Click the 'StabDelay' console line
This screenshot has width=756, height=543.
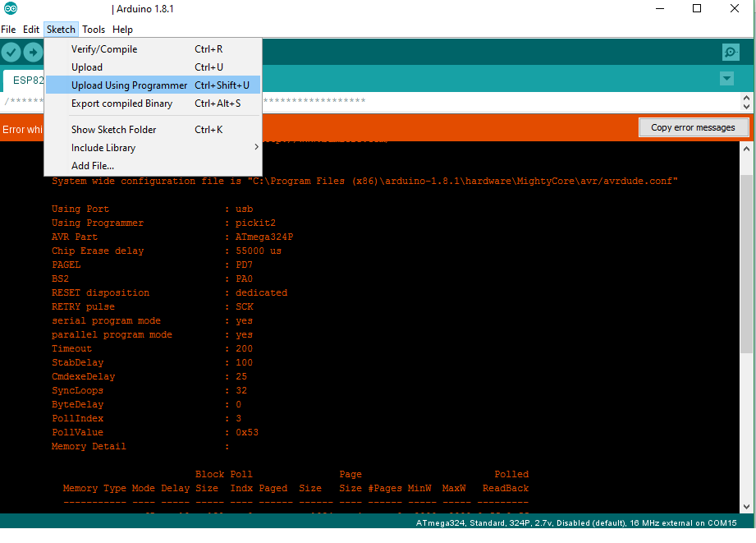152,362
